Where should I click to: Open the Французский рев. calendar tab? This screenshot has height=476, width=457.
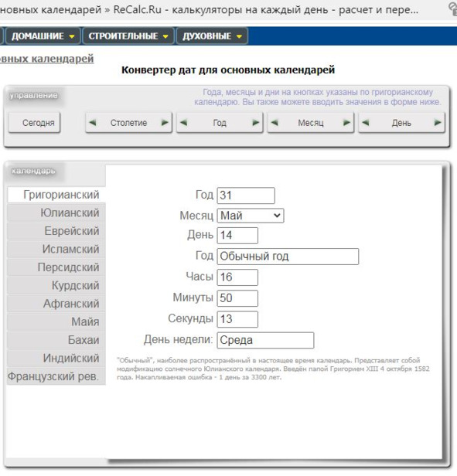coord(56,376)
